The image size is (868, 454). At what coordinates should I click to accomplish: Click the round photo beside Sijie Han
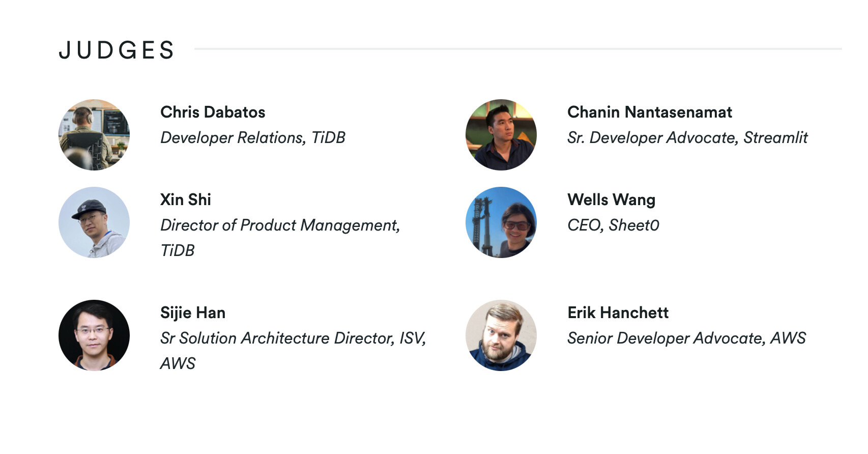(x=94, y=335)
